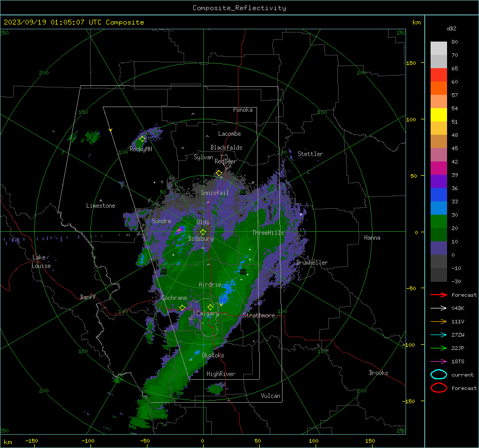Click the Innisfail label
The height and width of the screenshot is (448, 479).
(214, 193)
